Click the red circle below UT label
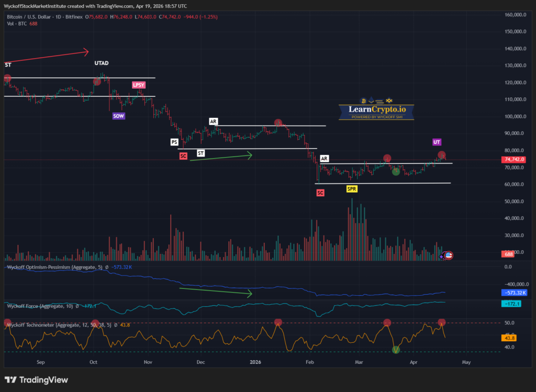This screenshot has width=536, height=392. pos(442,155)
